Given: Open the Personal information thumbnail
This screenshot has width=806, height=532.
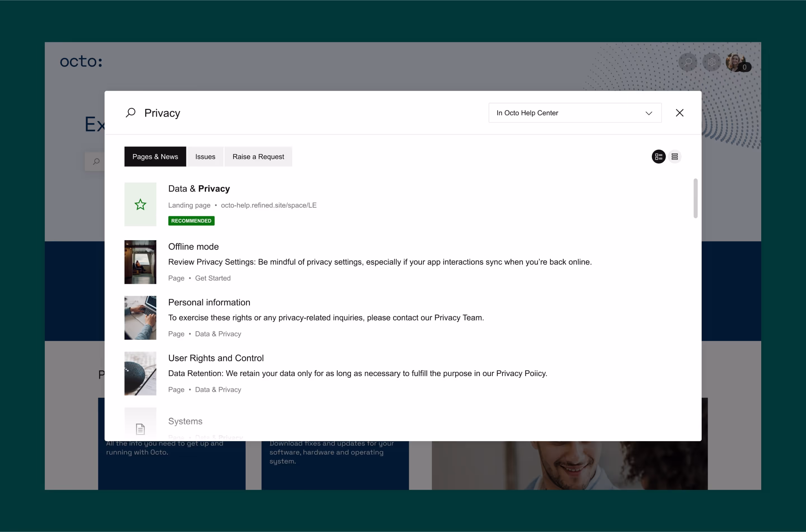Looking at the screenshot, I should coord(140,318).
